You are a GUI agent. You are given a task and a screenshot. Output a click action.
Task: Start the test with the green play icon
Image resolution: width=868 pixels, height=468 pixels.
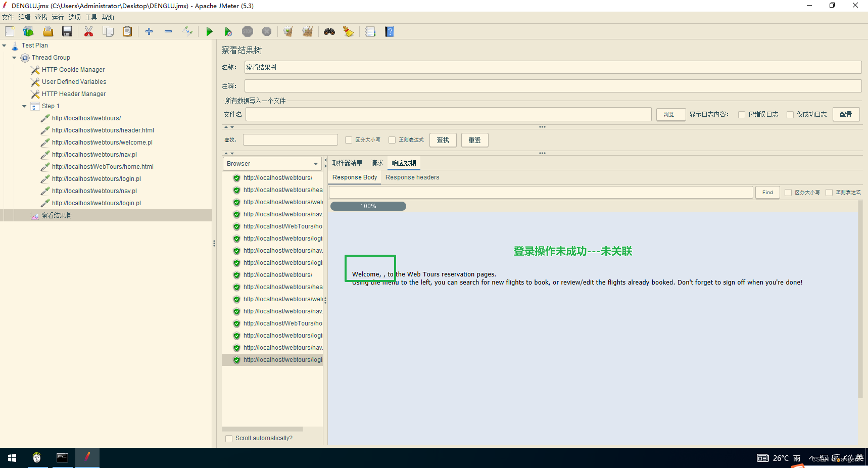pyautogui.click(x=209, y=31)
